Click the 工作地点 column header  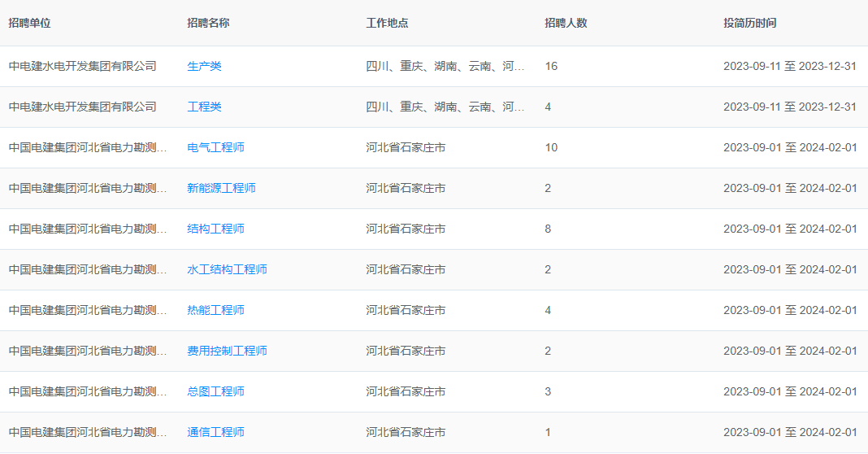click(x=388, y=23)
